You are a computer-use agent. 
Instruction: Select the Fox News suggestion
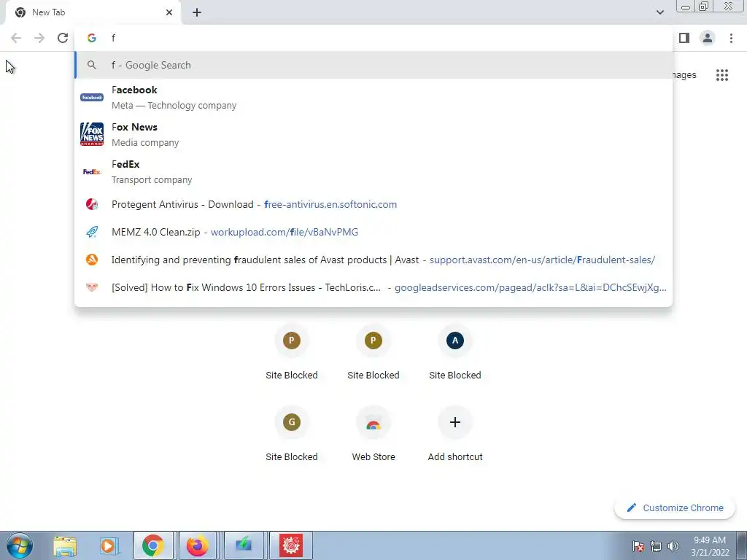373,134
